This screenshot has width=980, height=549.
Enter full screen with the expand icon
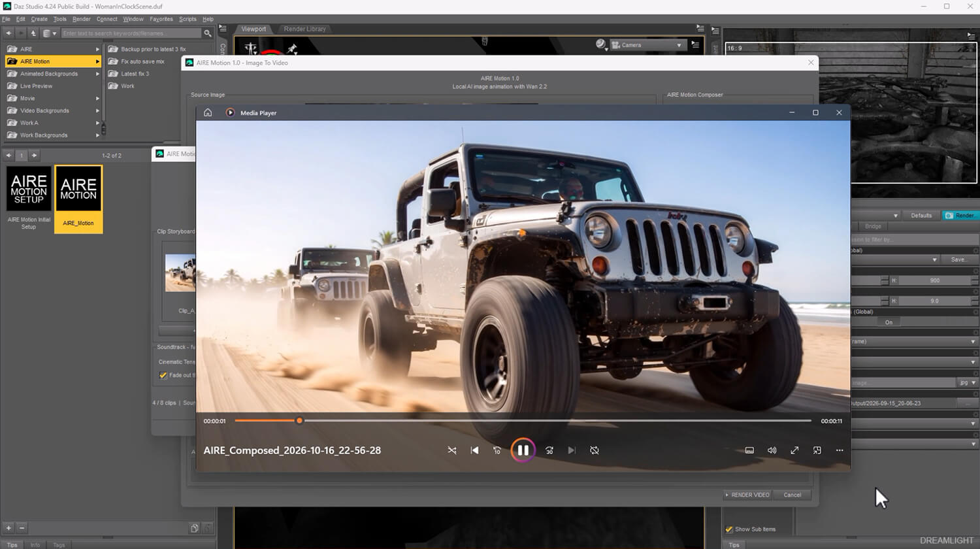point(794,450)
